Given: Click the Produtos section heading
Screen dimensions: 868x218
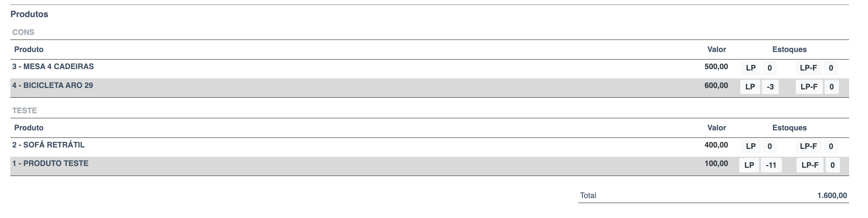Looking at the screenshot, I should tap(29, 14).
